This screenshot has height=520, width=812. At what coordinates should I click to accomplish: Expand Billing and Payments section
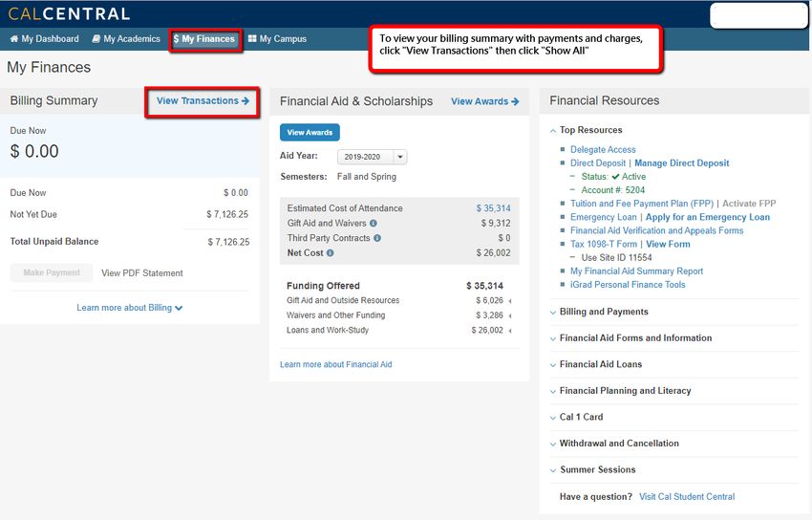tap(599, 312)
